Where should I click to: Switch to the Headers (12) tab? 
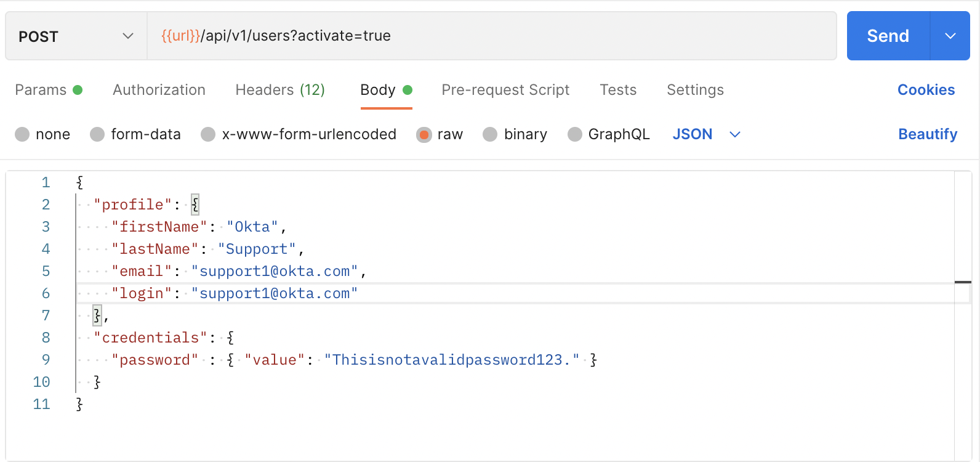tap(279, 90)
